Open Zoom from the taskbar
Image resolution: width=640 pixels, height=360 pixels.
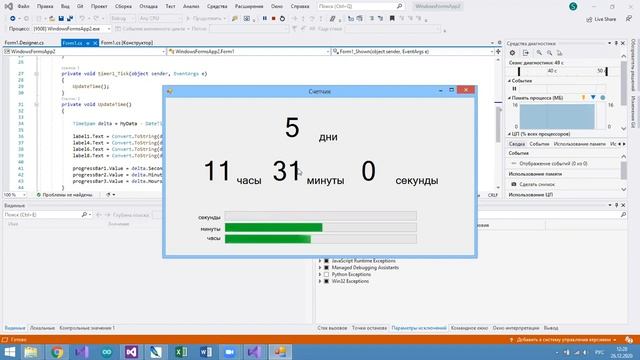(x=230, y=352)
